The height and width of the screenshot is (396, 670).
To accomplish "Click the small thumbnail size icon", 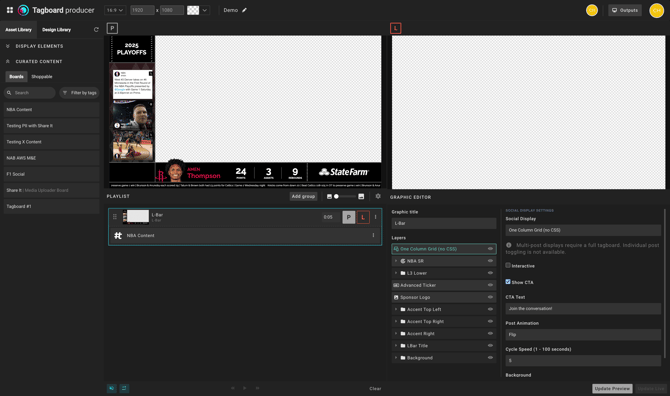I will tap(329, 197).
